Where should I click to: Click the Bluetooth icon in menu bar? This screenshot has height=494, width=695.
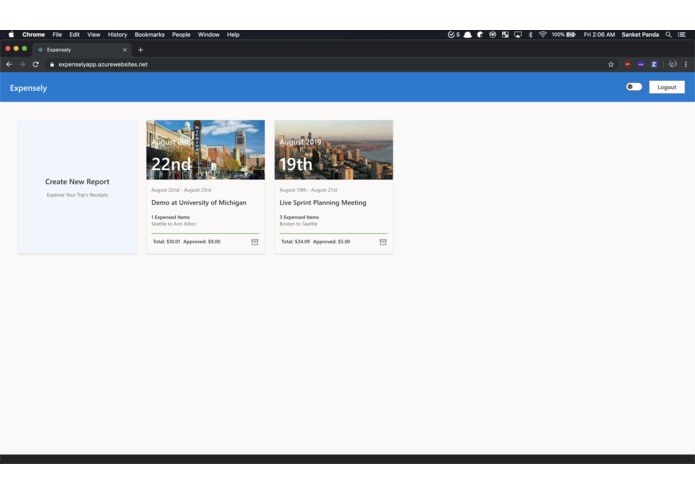[530, 35]
